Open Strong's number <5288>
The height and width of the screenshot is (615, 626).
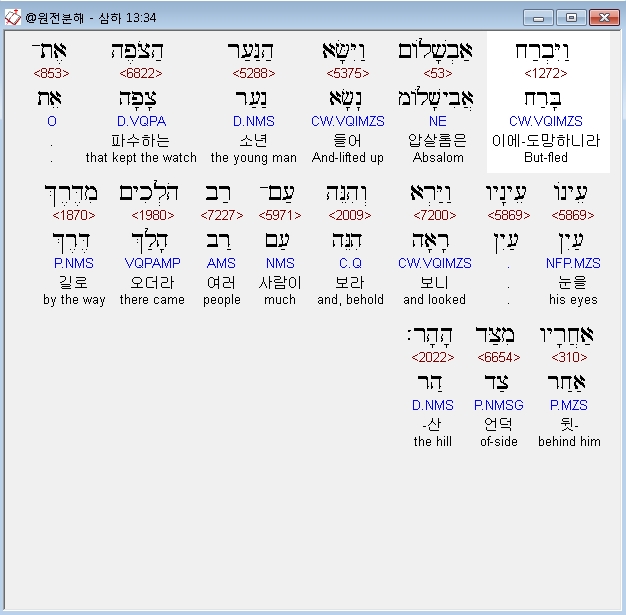tap(254, 73)
